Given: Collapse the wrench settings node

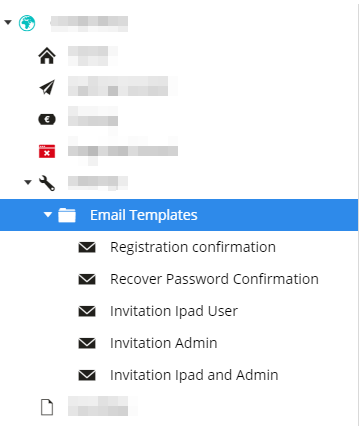Looking at the screenshot, I should [28, 182].
